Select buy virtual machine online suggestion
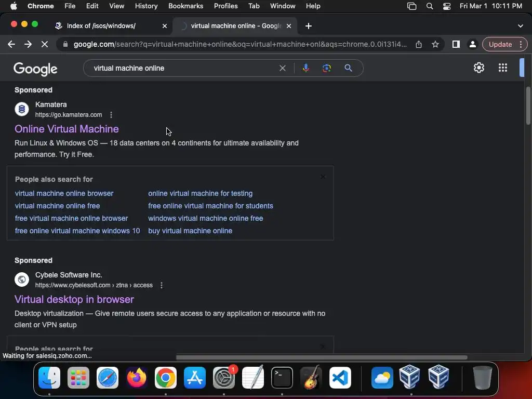532x399 pixels. 190,231
